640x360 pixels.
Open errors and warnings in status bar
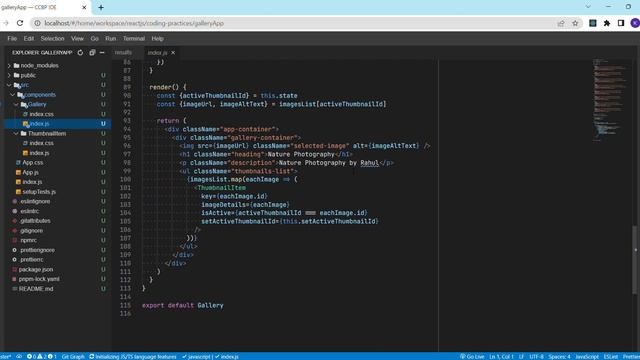click(x=42, y=356)
